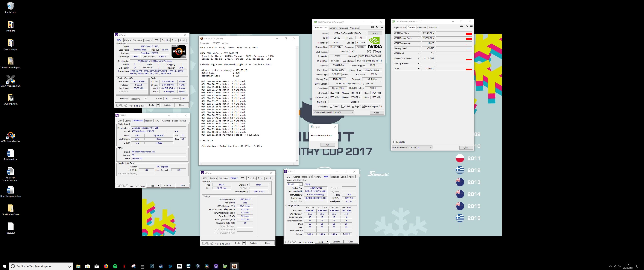Open File Explorer from the taskbar
This screenshot has width=644, height=270.
click(78, 266)
